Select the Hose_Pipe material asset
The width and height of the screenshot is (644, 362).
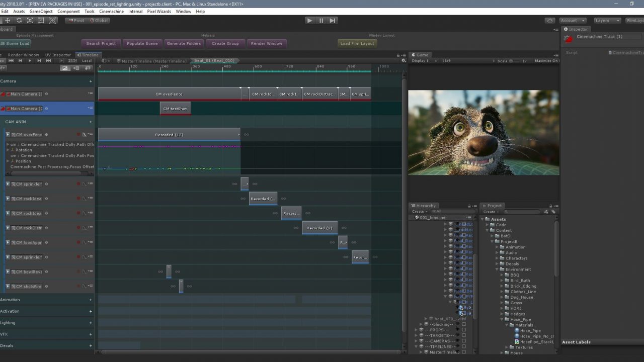[530, 331]
